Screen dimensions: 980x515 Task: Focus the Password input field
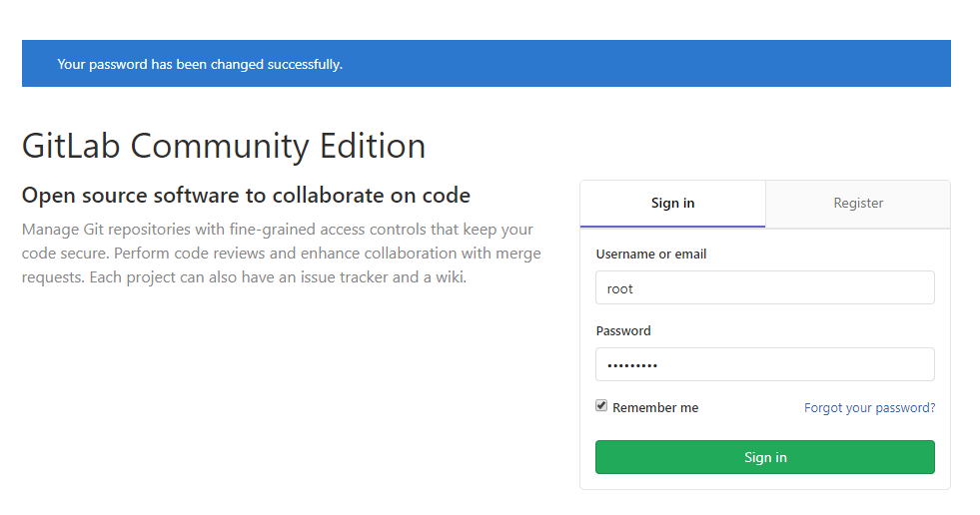[764, 364]
